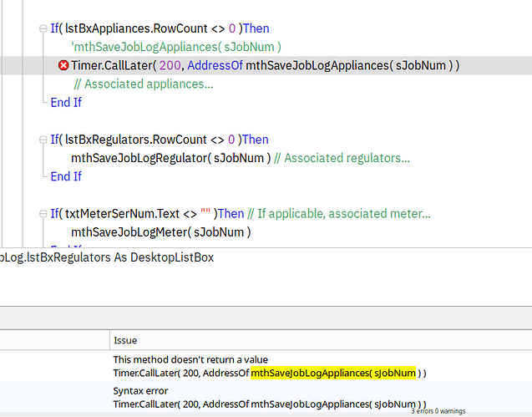The image size is (532, 417).
Task: Select the 'This method doesn't return a value' issue
Action: (266, 366)
